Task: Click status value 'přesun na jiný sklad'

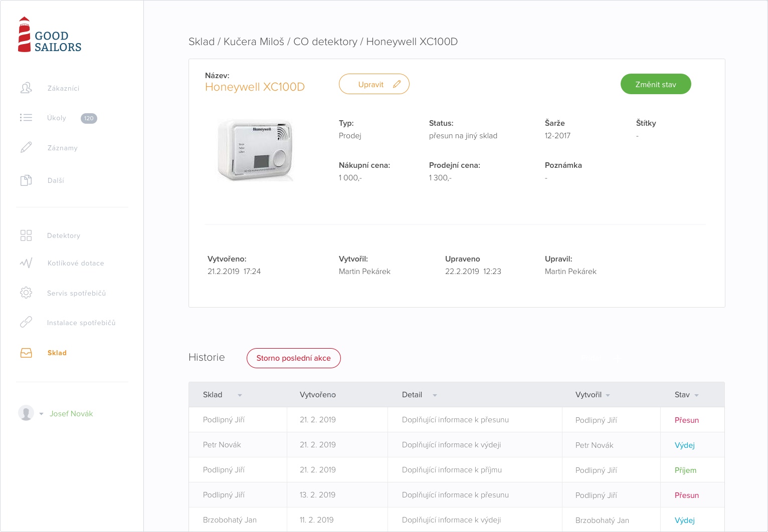Action: tap(463, 136)
